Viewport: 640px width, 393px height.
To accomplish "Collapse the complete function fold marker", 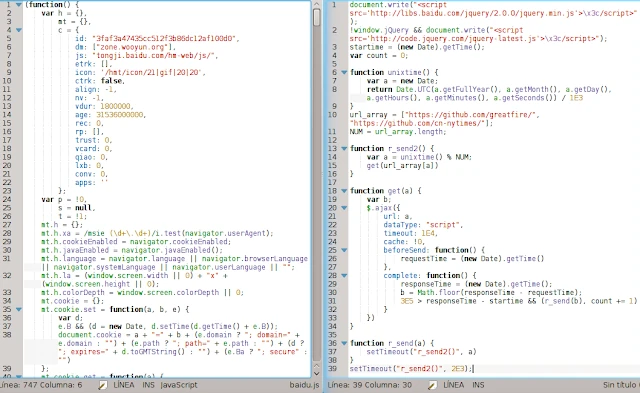I will pos(344,275).
